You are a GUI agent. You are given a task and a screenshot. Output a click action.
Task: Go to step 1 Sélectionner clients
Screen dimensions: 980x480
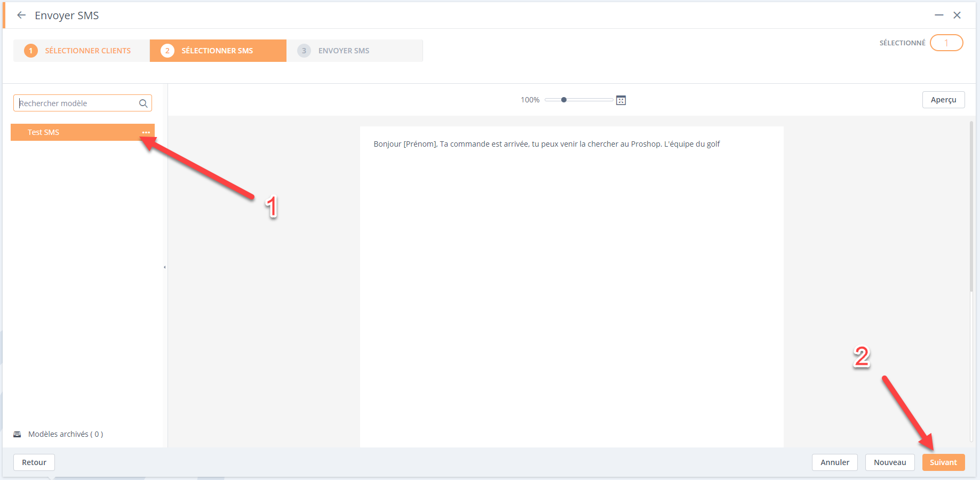[x=82, y=51]
